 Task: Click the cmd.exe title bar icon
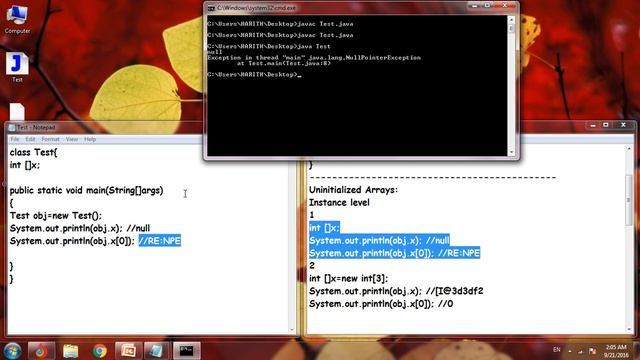point(211,8)
